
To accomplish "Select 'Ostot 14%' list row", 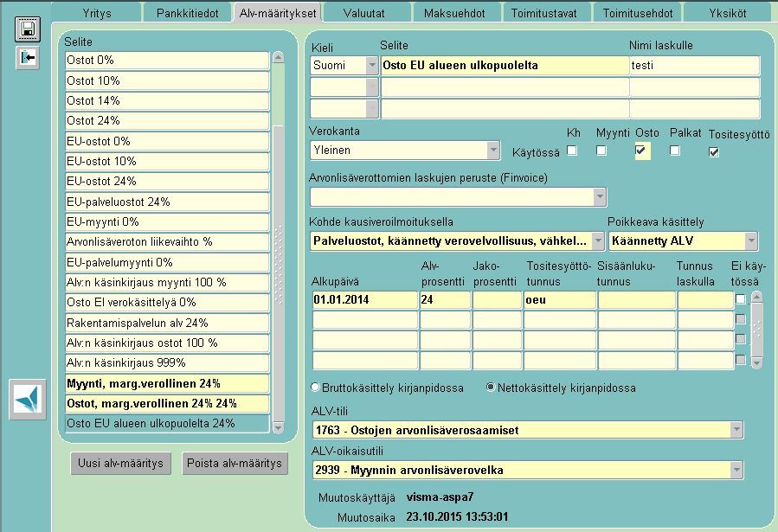I will (x=167, y=100).
